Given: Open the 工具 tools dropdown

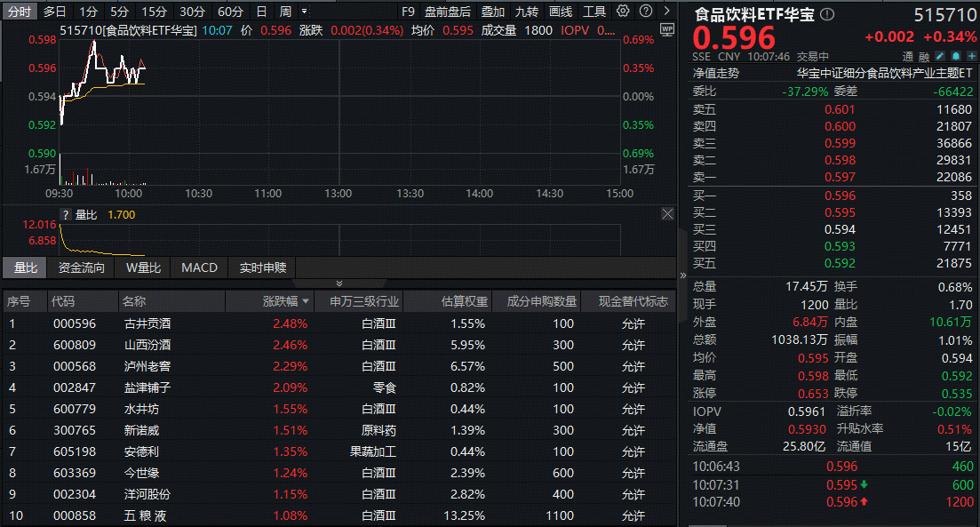Looking at the screenshot, I should 596,11.
